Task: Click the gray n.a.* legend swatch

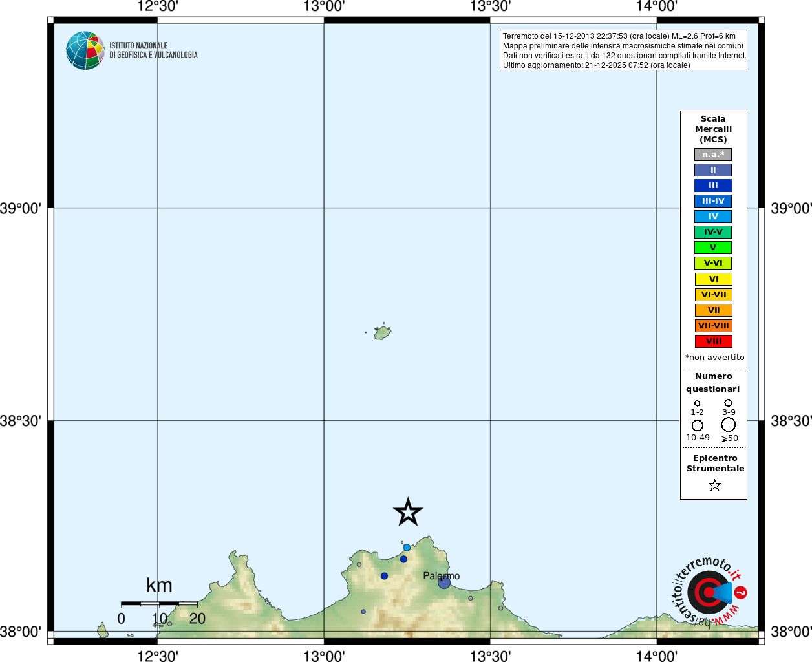Action: [713, 155]
